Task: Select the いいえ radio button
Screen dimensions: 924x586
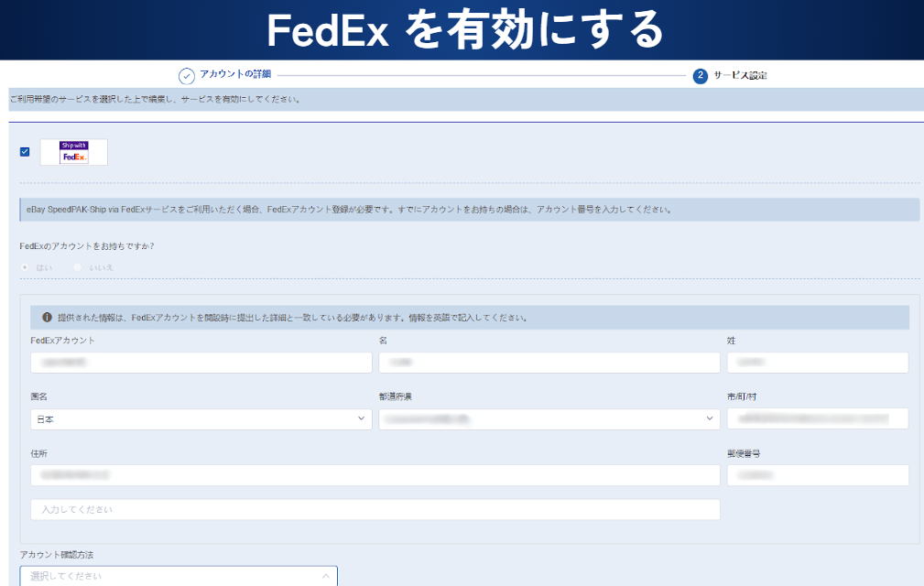Action: (78, 267)
